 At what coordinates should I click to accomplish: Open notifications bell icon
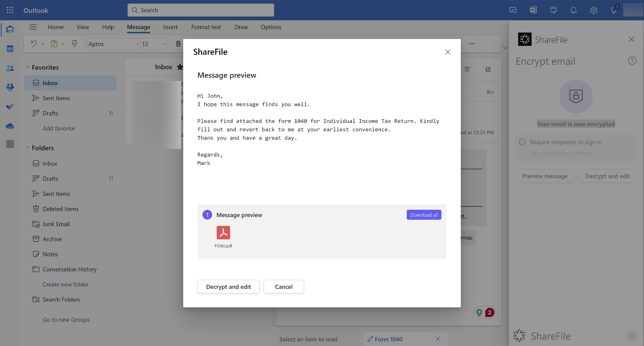coord(573,10)
